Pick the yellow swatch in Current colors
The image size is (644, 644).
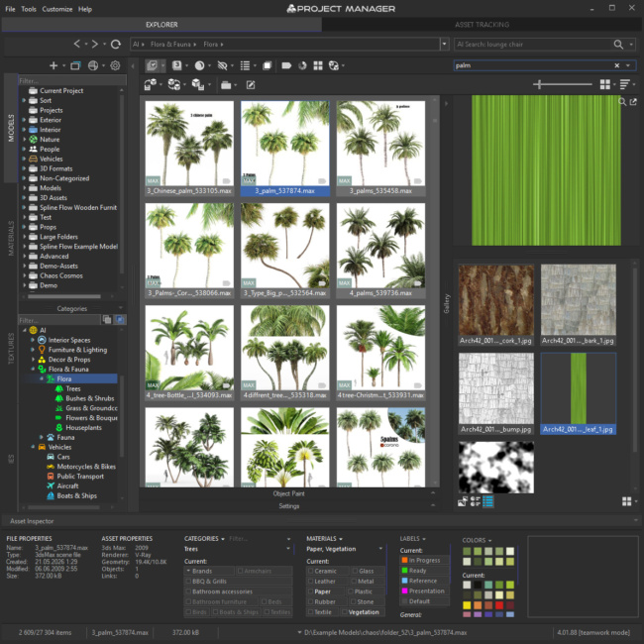click(467, 605)
